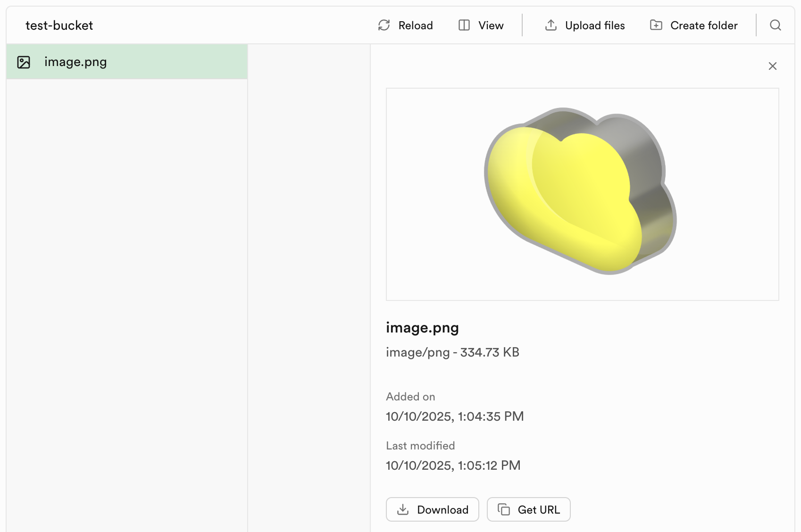The height and width of the screenshot is (532, 801).
Task: Click the yellow cloud preview thumbnail
Action: pos(582,194)
